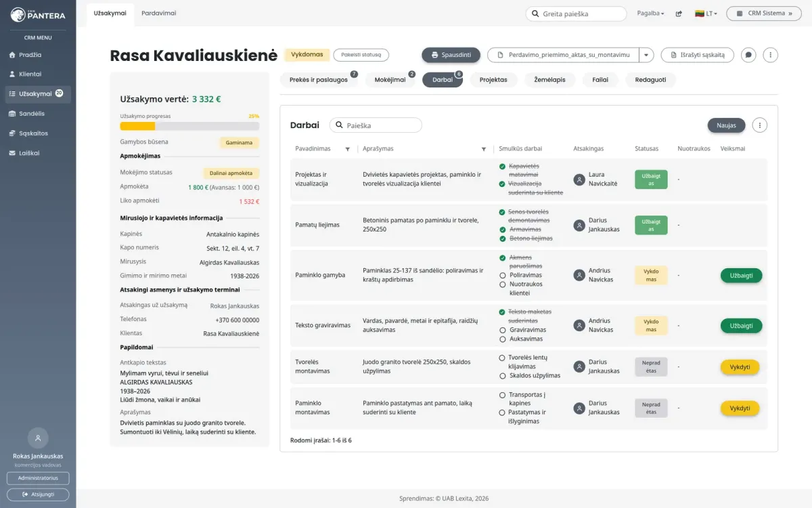
Task: Open Pakeisti statusą status changer
Action: click(x=361, y=55)
